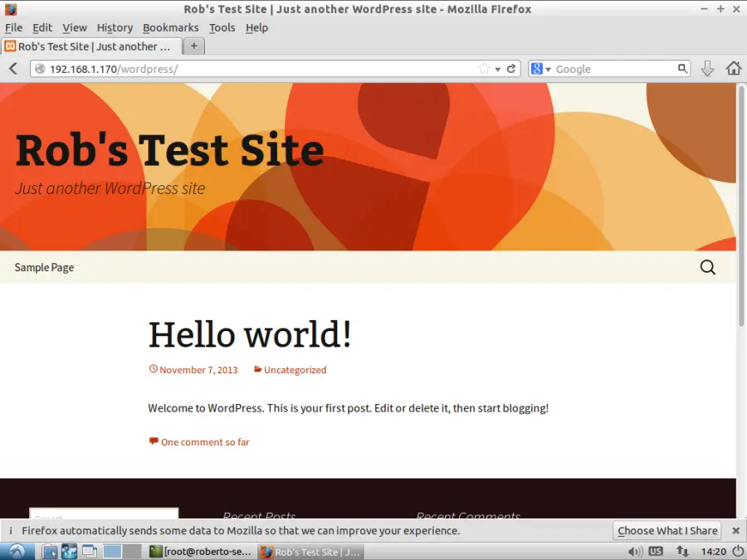Open a new tab with plus button

(x=194, y=46)
